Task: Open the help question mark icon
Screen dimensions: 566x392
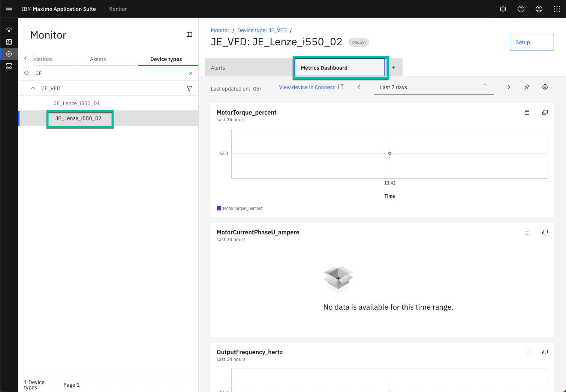Action: [x=521, y=9]
